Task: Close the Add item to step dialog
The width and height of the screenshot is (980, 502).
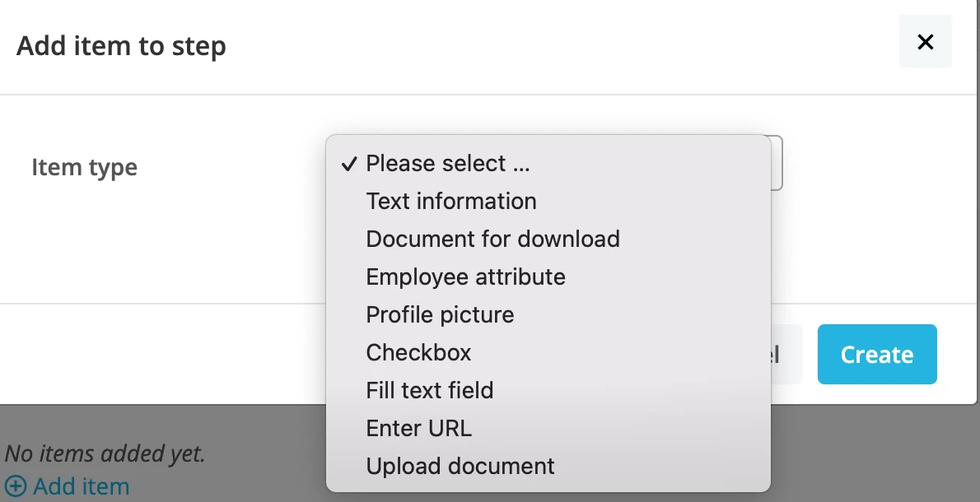Action: click(925, 42)
